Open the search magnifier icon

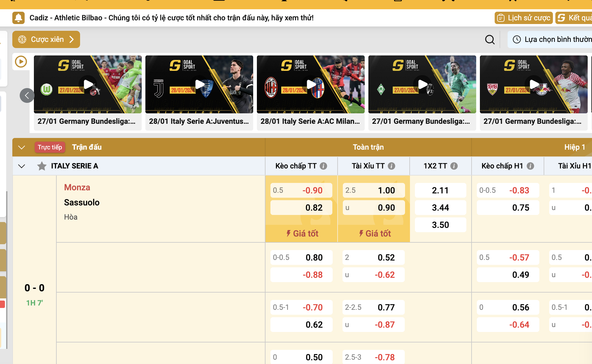(490, 39)
